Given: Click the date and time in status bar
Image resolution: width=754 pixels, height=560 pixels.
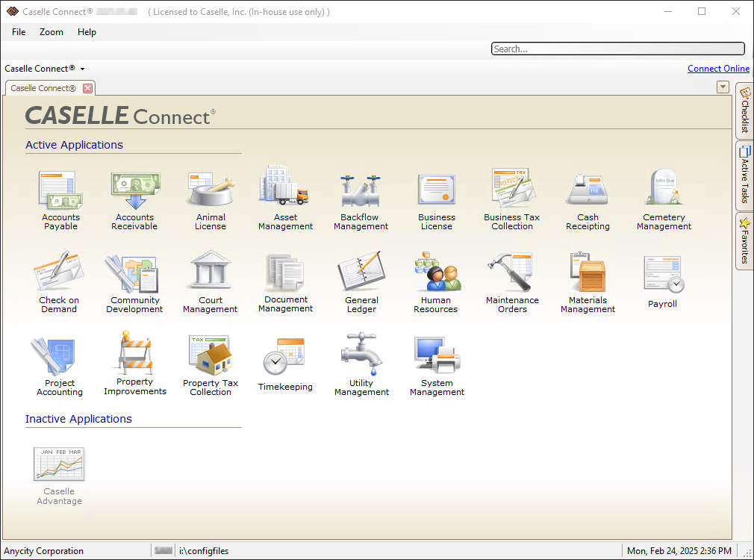Looking at the screenshot, I should click(679, 551).
